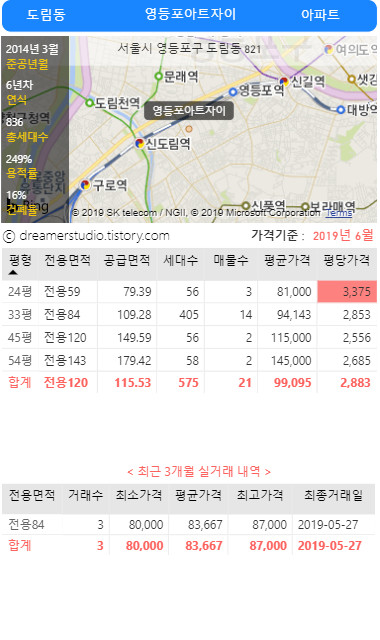Select the 54평 row
The width and height of the screenshot is (380, 640).
tap(189, 360)
